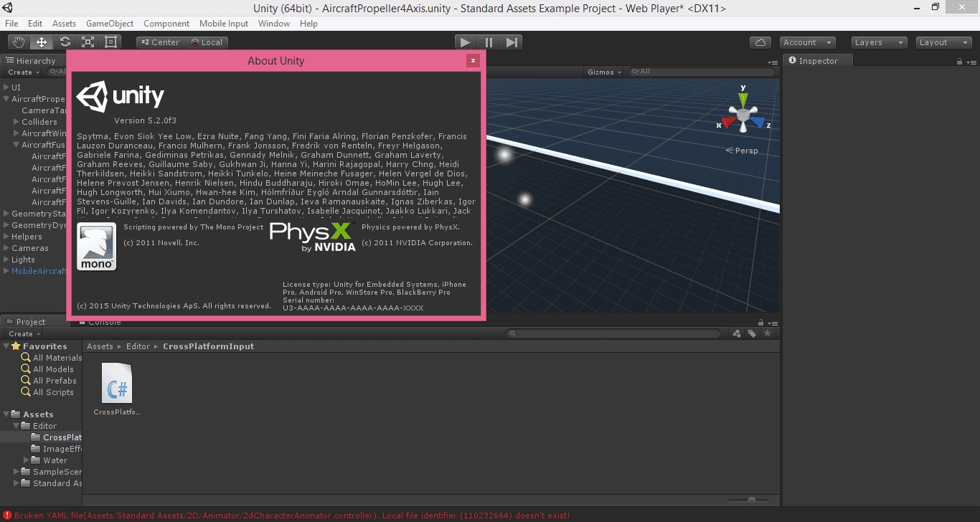Toggle Persp projection label in scene
Viewport: 980px width, 522px height.
coord(742,151)
